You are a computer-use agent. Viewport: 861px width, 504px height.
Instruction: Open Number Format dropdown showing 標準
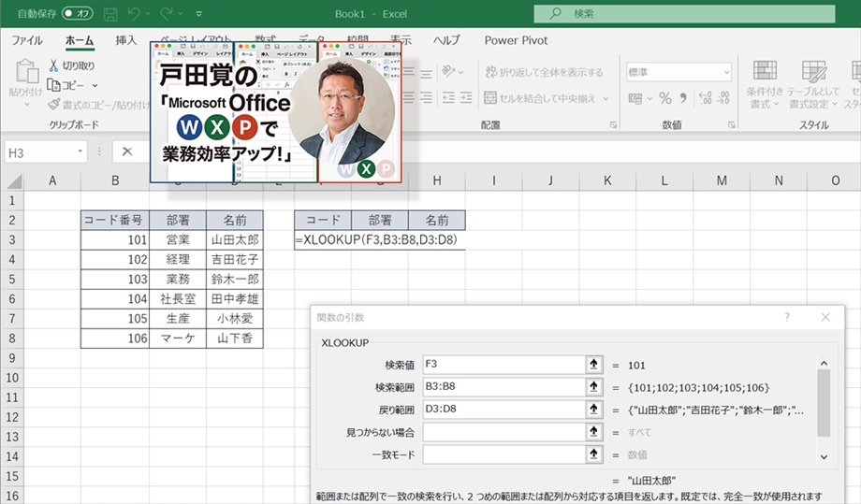(726, 72)
